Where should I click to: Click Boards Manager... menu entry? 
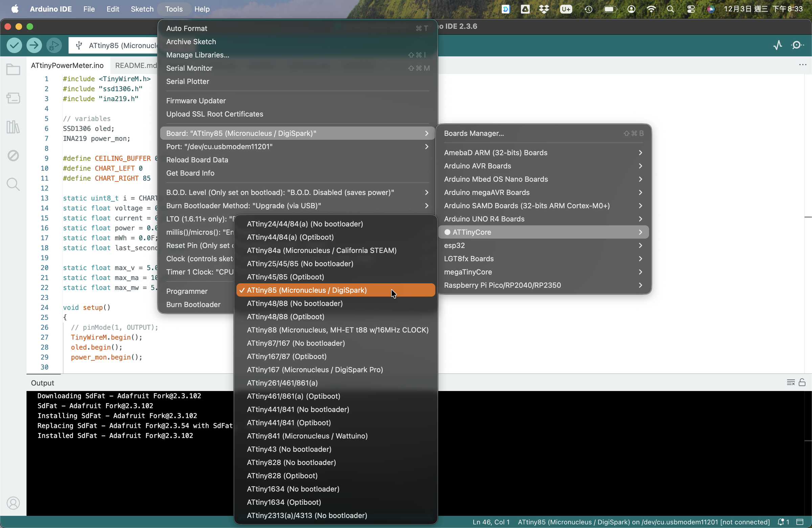coord(474,133)
